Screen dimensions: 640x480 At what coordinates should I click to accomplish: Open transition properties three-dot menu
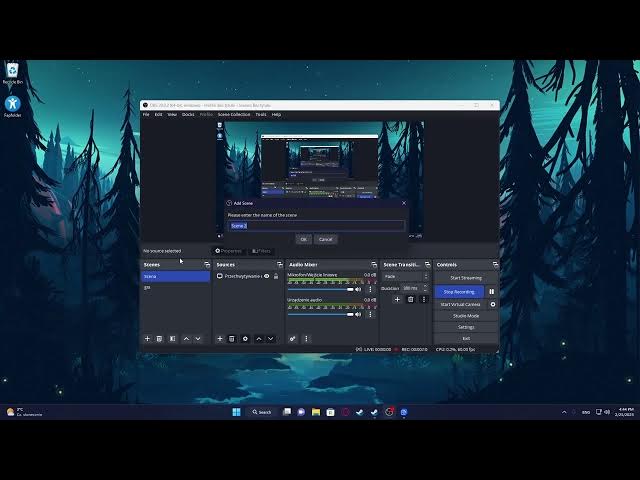click(x=424, y=299)
